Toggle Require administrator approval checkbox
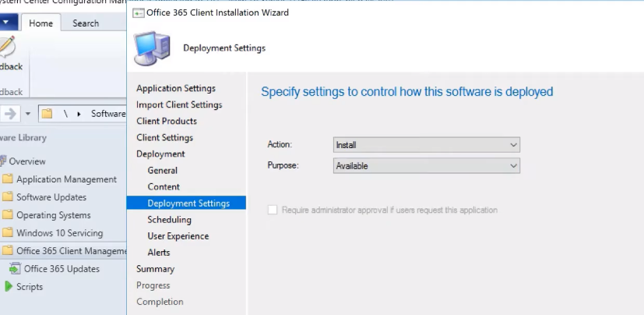644x315 pixels. click(x=273, y=211)
